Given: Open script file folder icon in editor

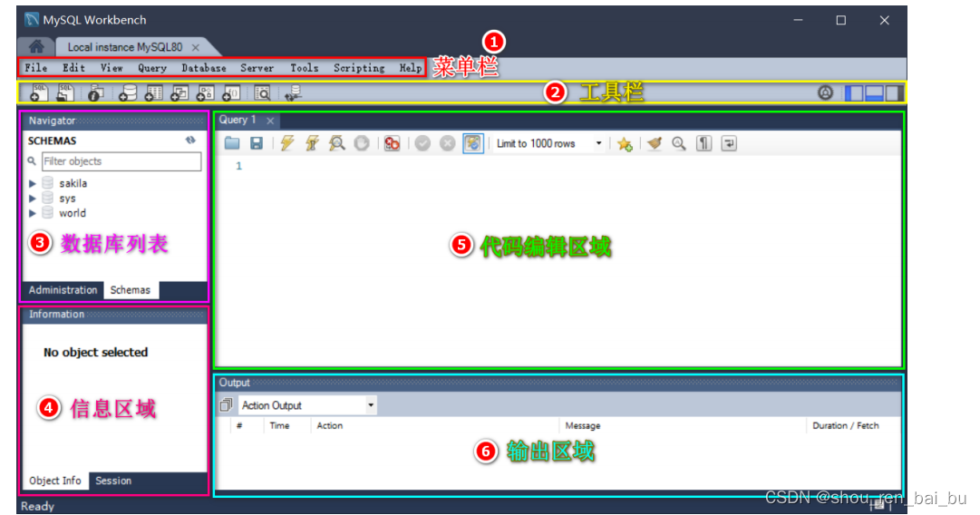Looking at the screenshot, I should (232, 143).
